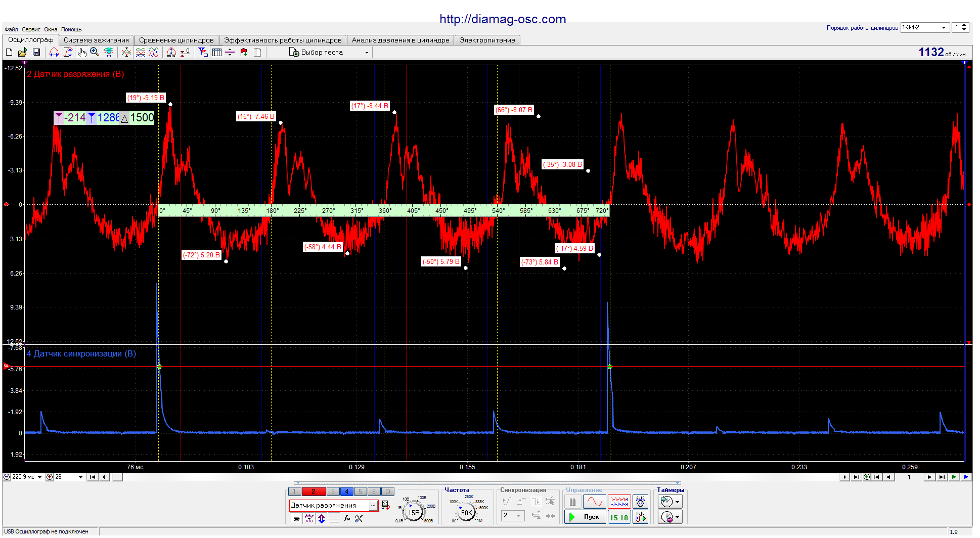This screenshot has height=538, width=980.
Task: Select the Осциллограф tab
Action: tap(30, 39)
